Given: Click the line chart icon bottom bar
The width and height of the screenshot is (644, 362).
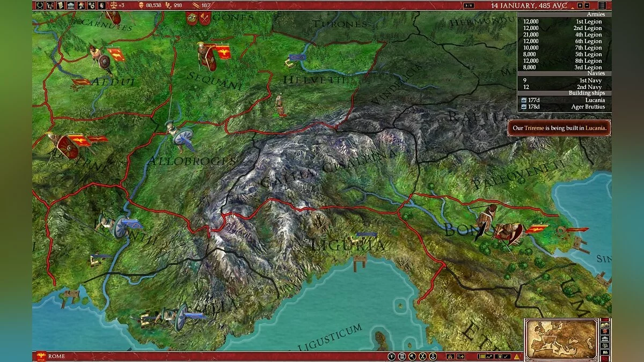Looking at the screenshot, I should [x=489, y=357].
